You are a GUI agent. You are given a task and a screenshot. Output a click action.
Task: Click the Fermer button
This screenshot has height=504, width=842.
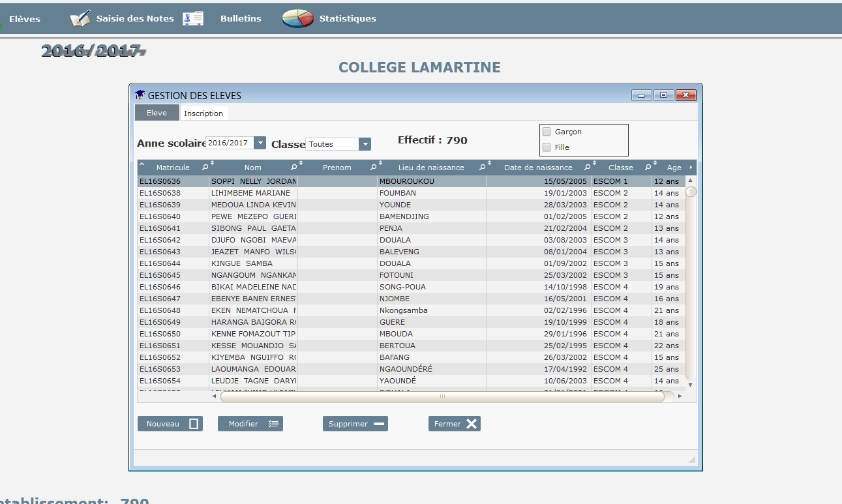coord(455,424)
